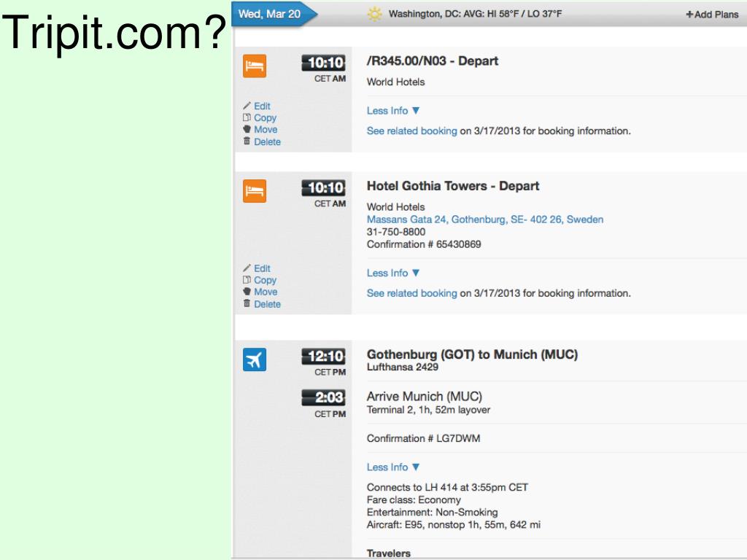Collapse Less Info under the Lufthansa flight
The height and width of the screenshot is (560, 747).
tap(393, 467)
